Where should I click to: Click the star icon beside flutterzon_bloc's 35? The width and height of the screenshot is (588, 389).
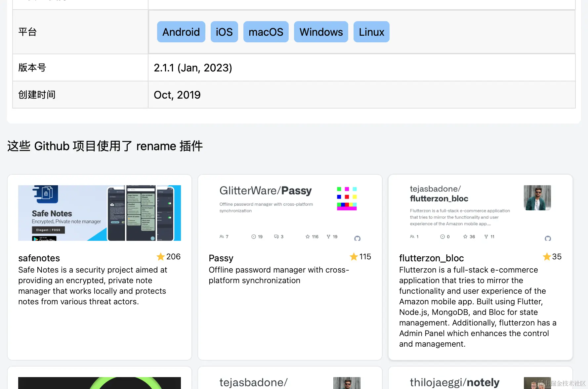546,257
